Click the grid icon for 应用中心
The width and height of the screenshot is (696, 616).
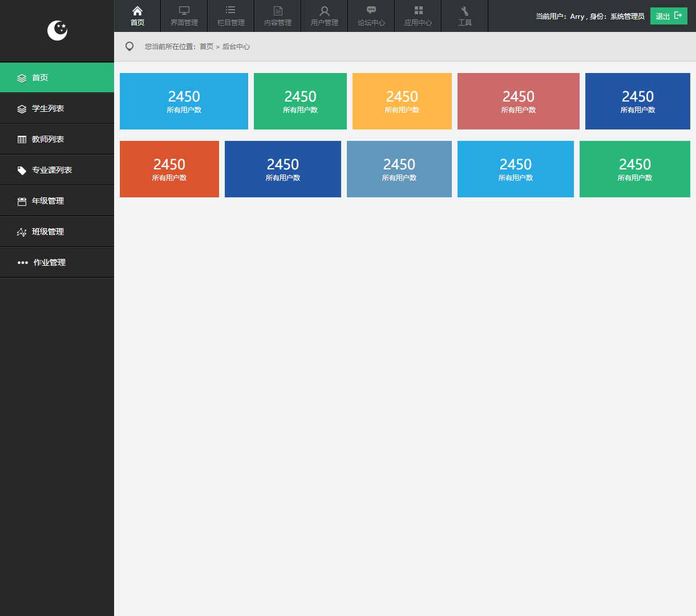[418, 10]
